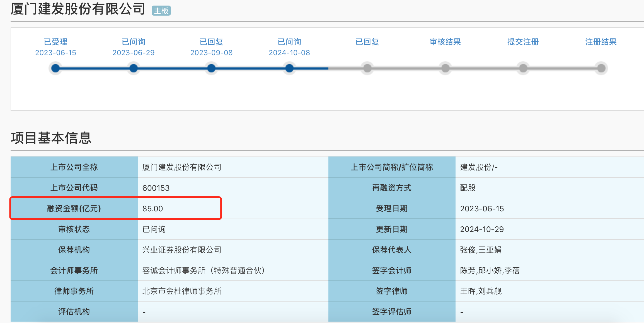Click the 已回复 2023-09-08 timeline dot

[211, 68]
